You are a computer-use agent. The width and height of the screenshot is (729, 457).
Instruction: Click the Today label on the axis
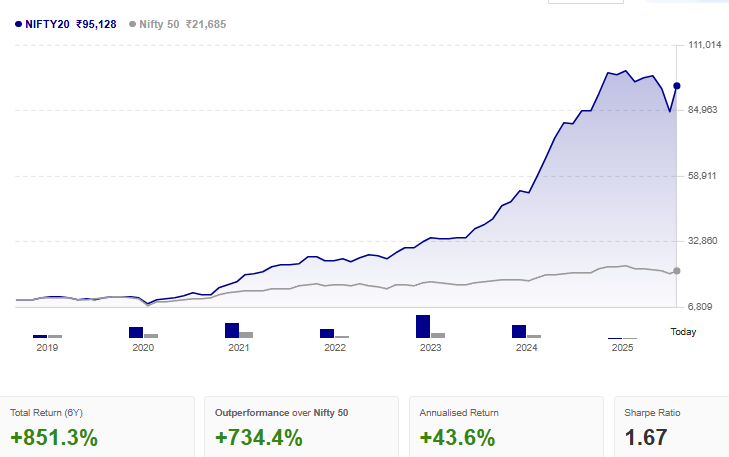(683, 332)
